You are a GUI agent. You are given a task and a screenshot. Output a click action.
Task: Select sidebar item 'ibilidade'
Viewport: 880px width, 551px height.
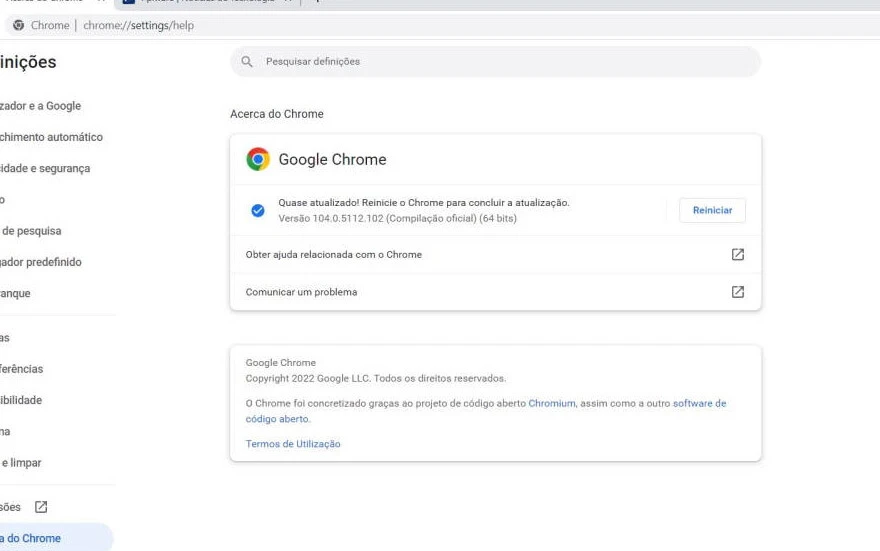point(21,400)
